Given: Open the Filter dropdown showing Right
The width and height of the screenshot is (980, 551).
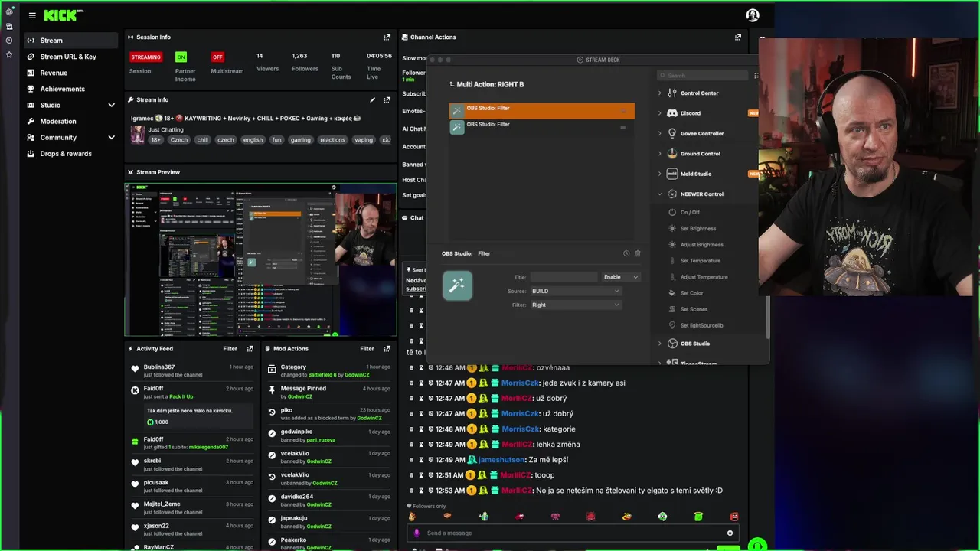Looking at the screenshot, I should pos(576,305).
